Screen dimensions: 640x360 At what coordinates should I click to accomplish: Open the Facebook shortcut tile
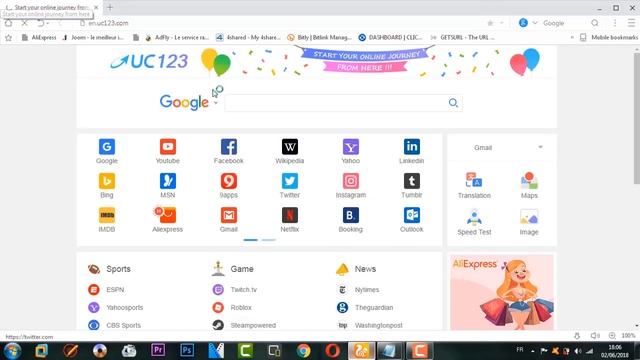point(229,151)
